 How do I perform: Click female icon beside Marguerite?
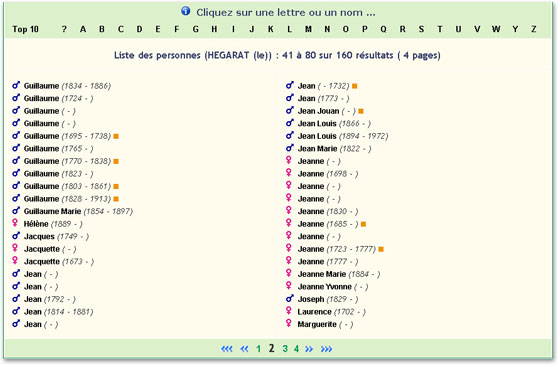[x=289, y=323]
